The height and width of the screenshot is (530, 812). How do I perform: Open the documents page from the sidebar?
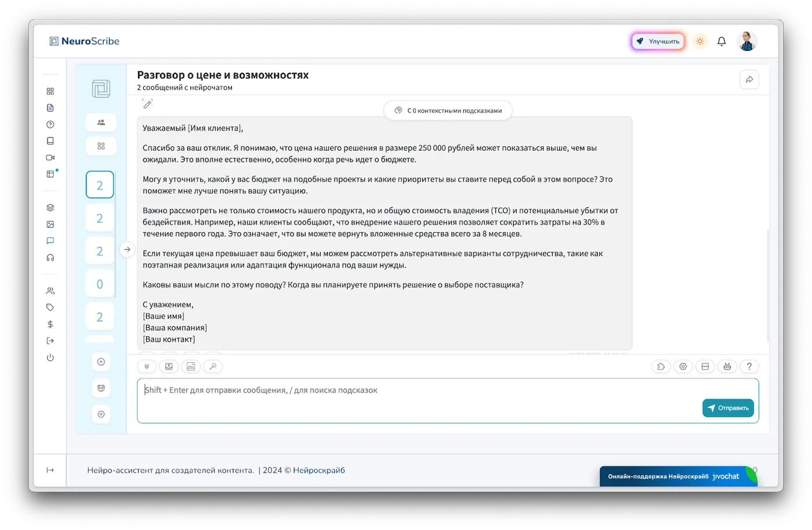pyautogui.click(x=50, y=108)
